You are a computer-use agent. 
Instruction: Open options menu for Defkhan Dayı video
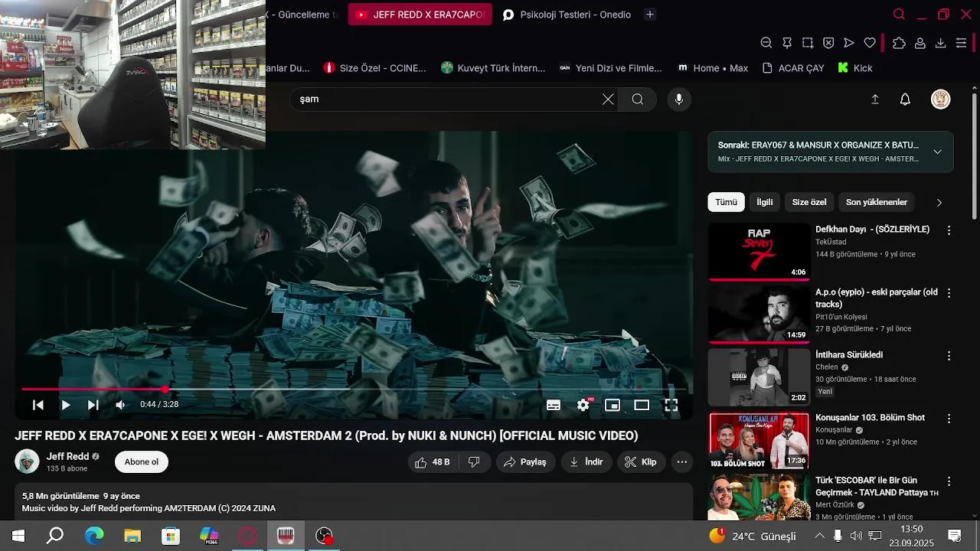949,230
